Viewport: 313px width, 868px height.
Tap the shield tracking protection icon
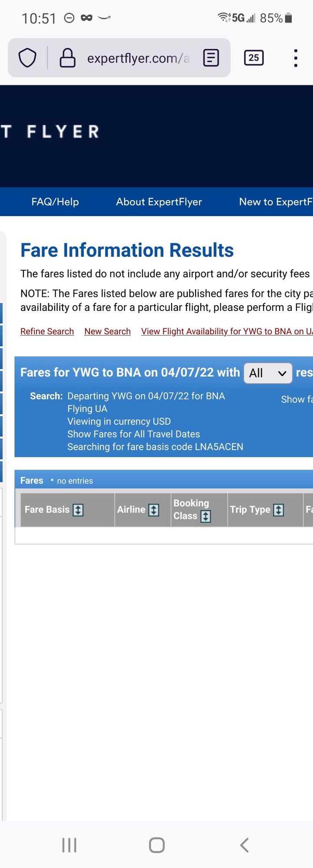click(x=27, y=58)
